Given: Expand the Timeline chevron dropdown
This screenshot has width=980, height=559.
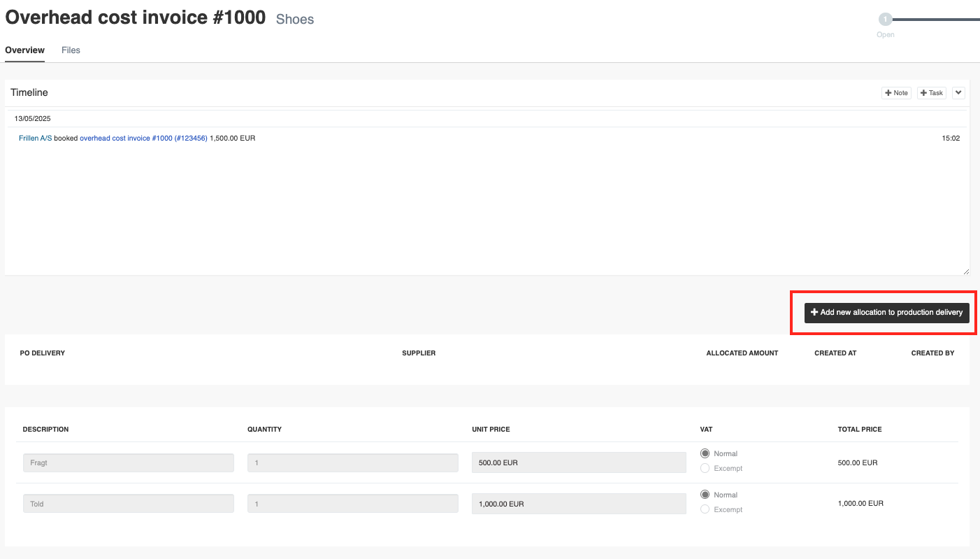Looking at the screenshot, I should tap(958, 93).
